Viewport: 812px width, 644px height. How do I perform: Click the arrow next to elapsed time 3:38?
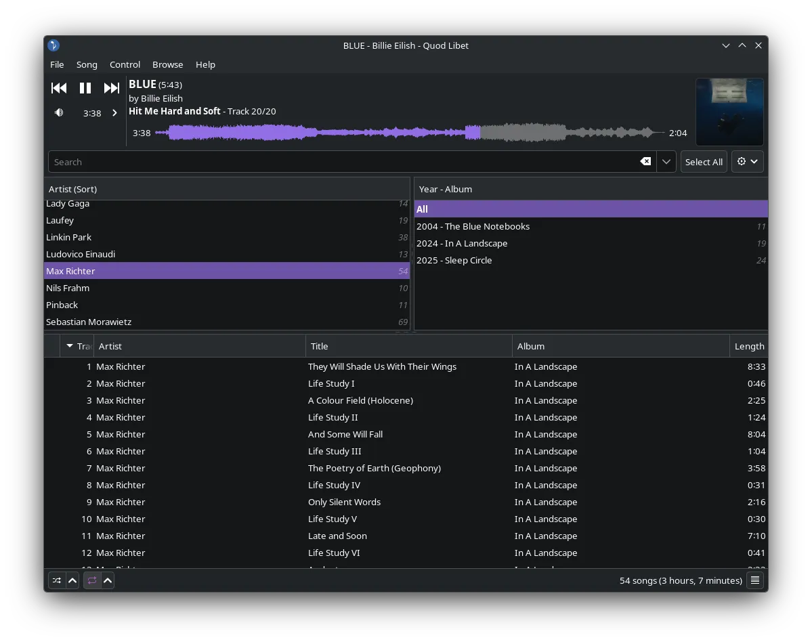click(x=114, y=113)
